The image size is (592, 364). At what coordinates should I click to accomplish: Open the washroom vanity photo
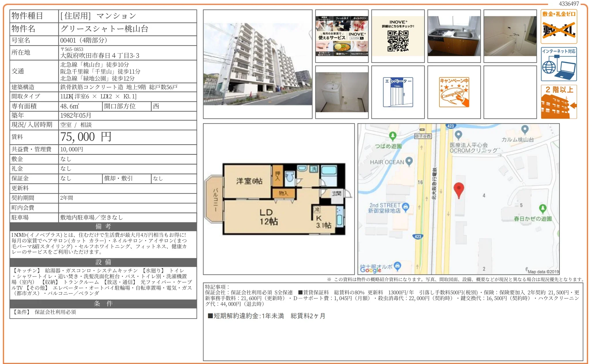point(341,92)
